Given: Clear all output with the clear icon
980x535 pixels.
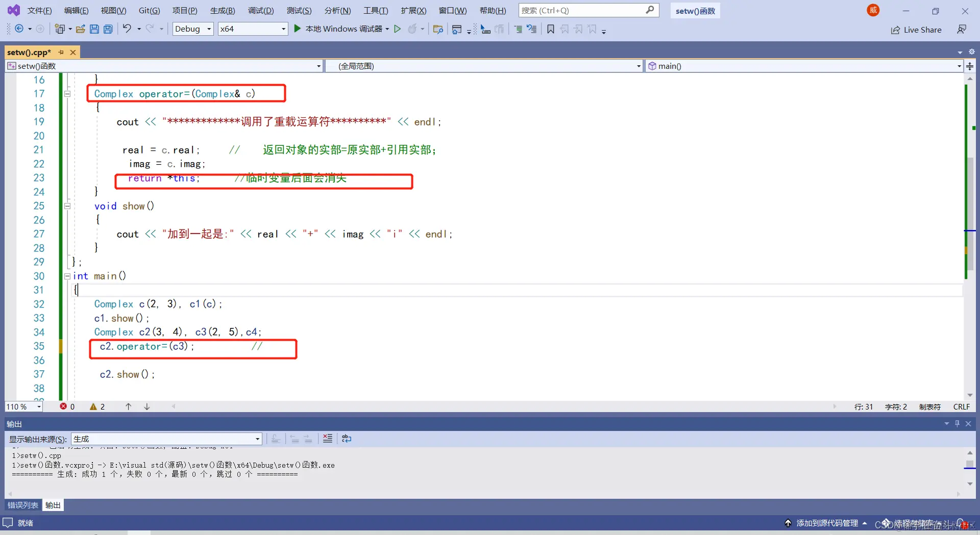Looking at the screenshot, I should point(328,439).
